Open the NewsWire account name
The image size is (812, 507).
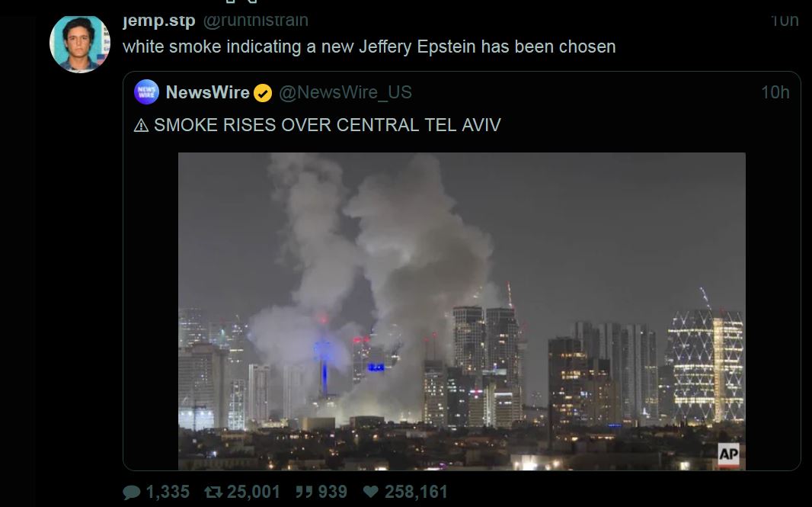(x=208, y=92)
